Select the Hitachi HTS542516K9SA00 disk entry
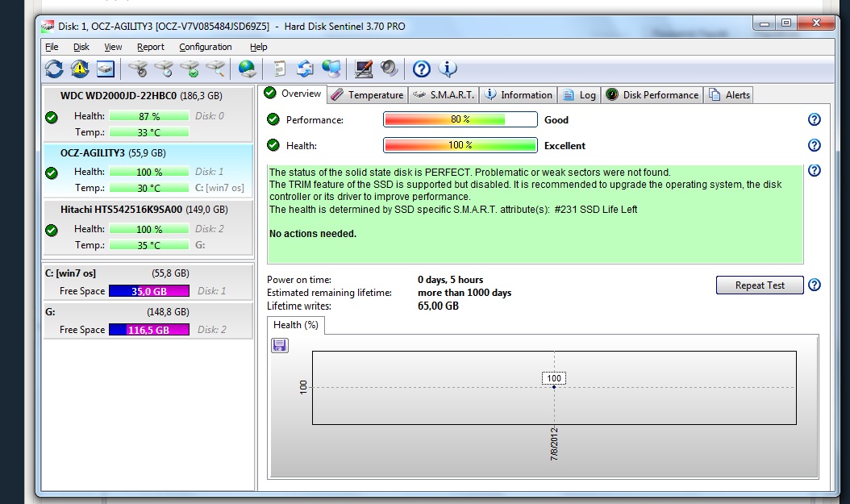The image size is (850, 504). 148,227
